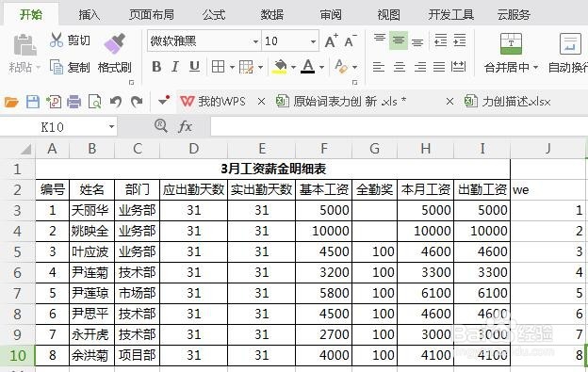Close the 我的WPS tab
This screenshot has height=372, width=588.
261,102
